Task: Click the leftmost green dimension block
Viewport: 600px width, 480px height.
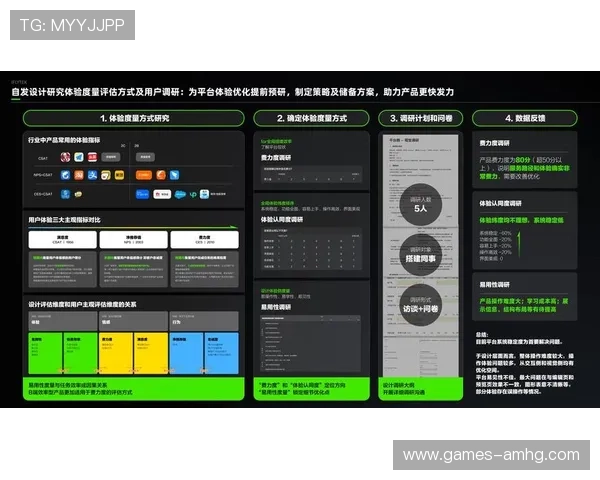Action: 46,353
